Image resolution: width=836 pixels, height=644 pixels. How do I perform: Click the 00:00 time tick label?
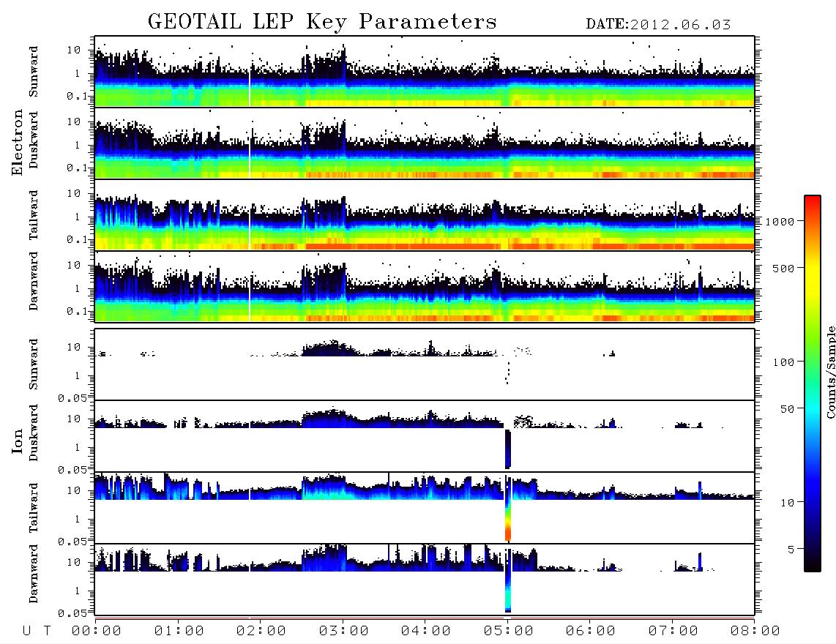tap(96, 631)
